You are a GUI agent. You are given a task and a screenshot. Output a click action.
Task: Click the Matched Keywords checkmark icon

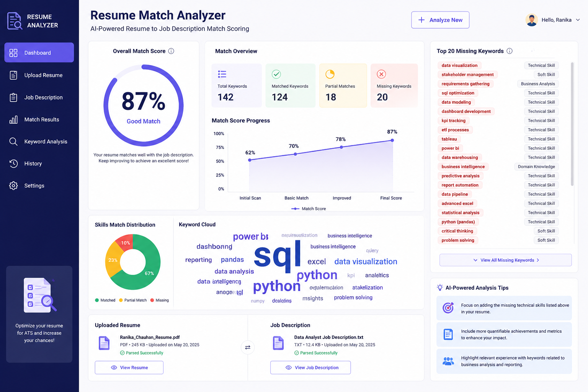click(x=276, y=74)
